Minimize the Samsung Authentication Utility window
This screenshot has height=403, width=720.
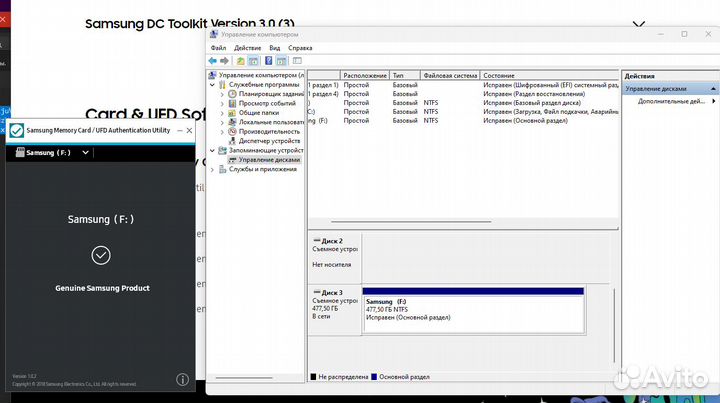point(180,131)
